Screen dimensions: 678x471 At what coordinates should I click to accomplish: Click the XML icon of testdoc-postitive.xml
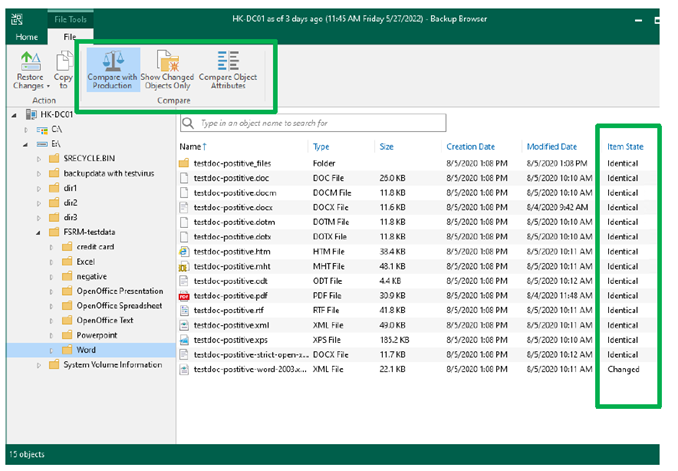184,326
